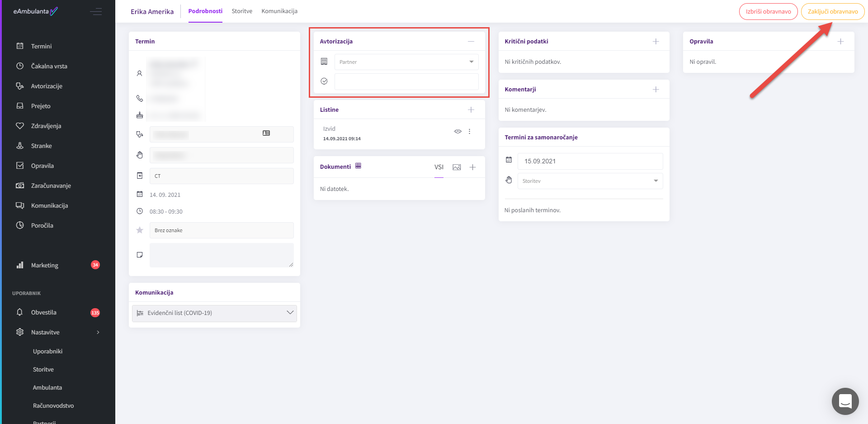Switch to the Komunikacija tab
The height and width of the screenshot is (424, 868).
(x=279, y=11)
